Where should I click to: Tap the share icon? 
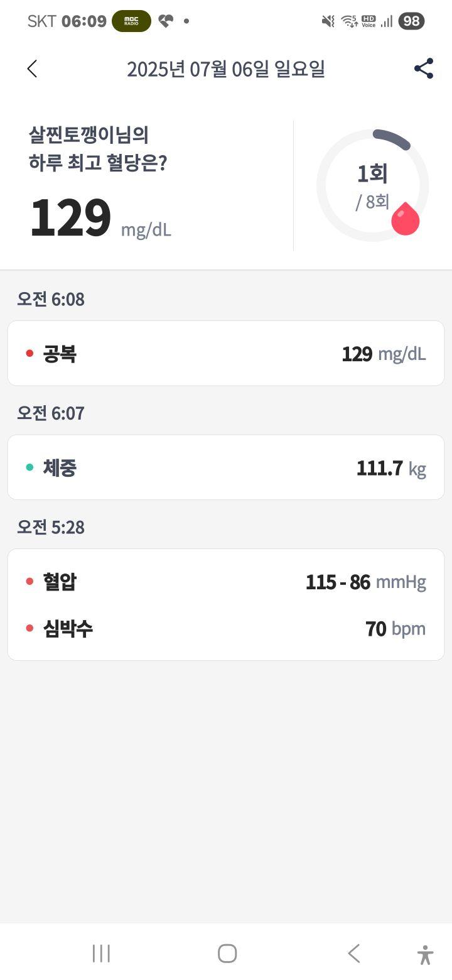[424, 69]
